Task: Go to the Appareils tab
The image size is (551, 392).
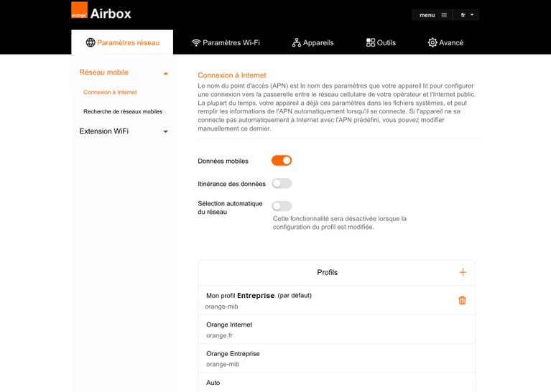Action: 312,42
